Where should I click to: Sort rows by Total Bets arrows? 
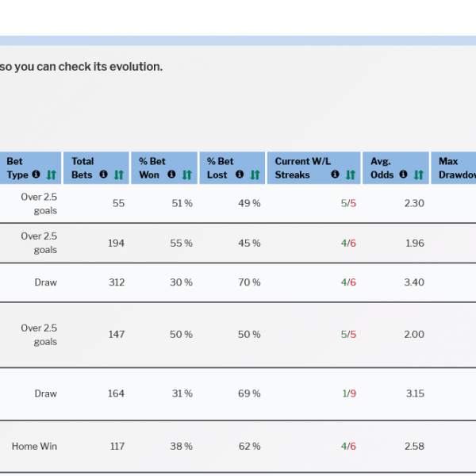click(119, 175)
